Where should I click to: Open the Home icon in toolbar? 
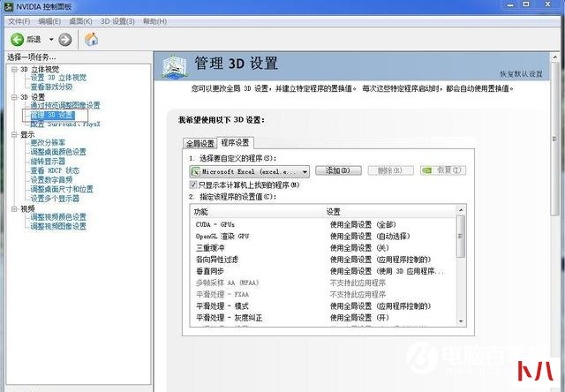pos(91,39)
